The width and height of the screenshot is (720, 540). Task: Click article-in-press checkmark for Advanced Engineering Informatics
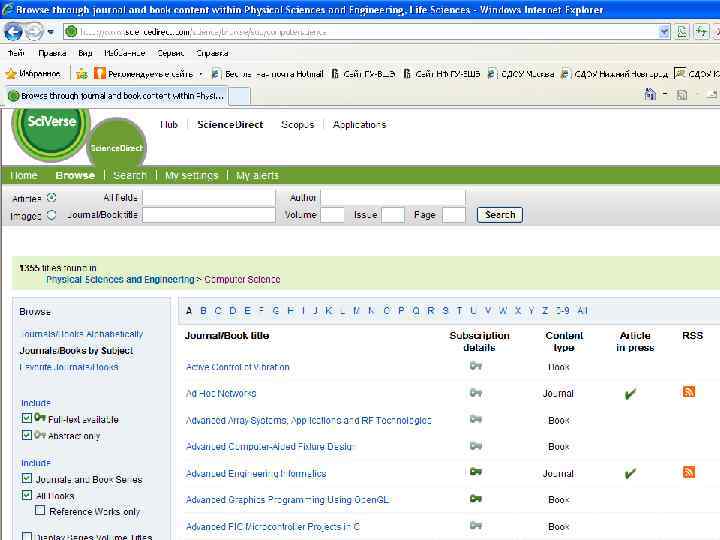[x=630, y=473]
